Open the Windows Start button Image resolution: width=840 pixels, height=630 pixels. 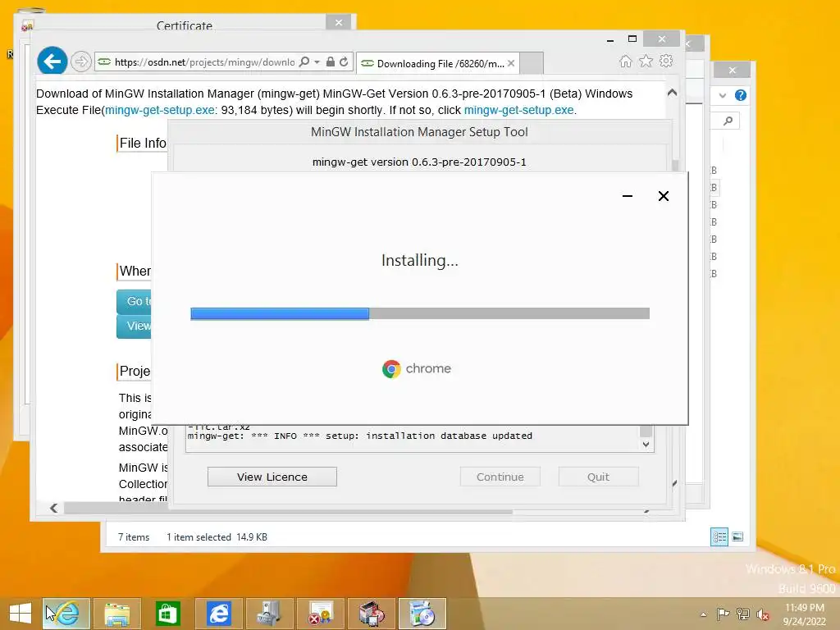pyautogui.click(x=21, y=614)
